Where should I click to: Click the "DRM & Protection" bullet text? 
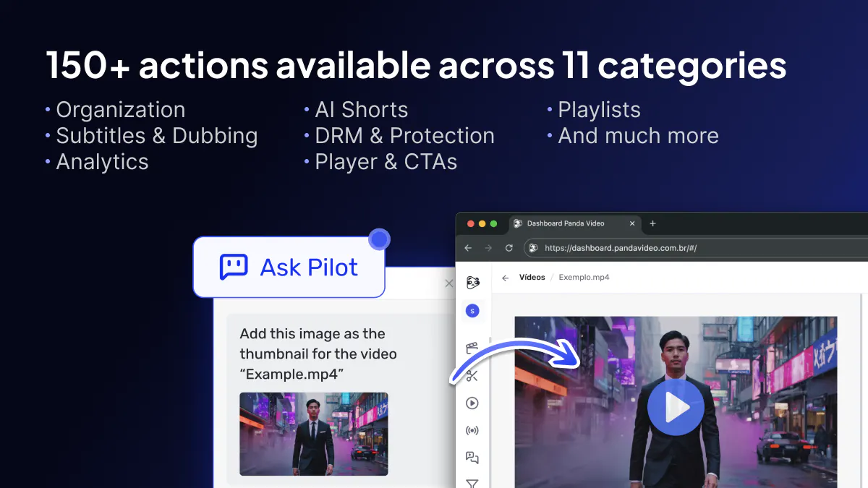[x=405, y=136]
